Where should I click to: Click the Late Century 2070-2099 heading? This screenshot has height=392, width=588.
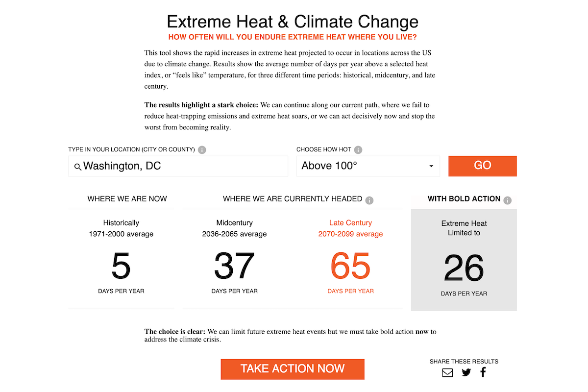(350, 228)
